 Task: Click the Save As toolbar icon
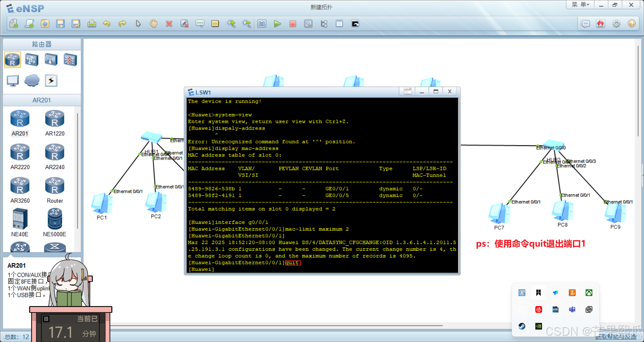tap(76, 23)
